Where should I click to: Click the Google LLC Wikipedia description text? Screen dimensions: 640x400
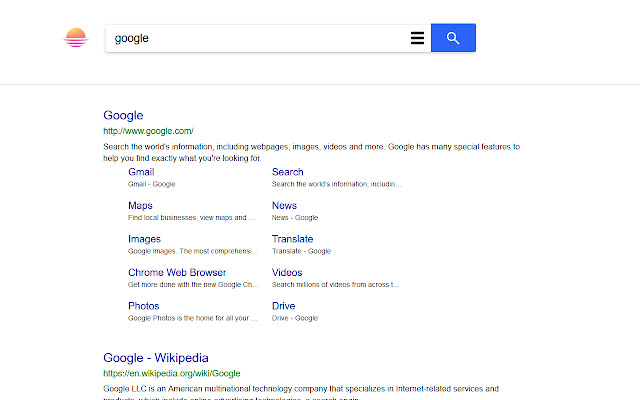point(300,388)
